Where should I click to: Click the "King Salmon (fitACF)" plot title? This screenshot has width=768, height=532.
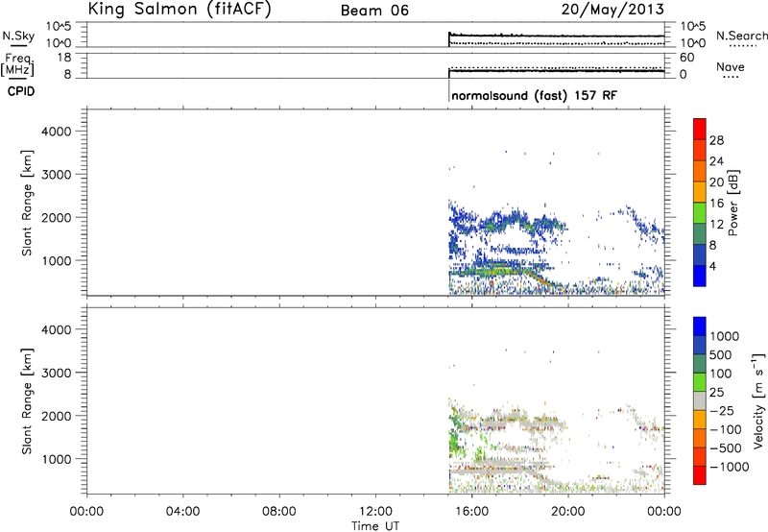tap(180, 9)
